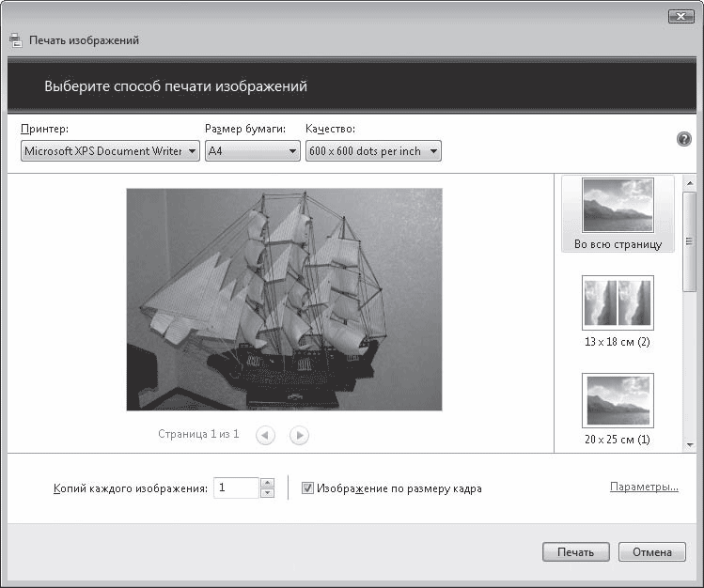Go to previous page arrow button
The image size is (704, 588).
tap(266, 435)
